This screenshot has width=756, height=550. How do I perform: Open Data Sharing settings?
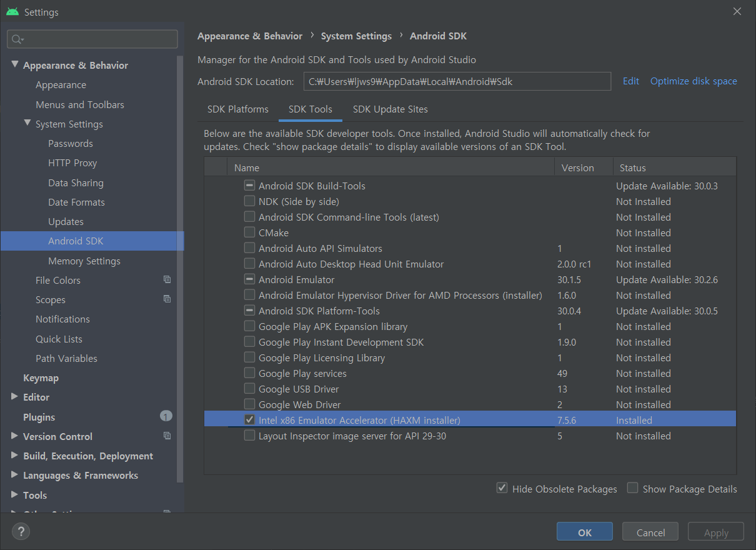coord(76,182)
